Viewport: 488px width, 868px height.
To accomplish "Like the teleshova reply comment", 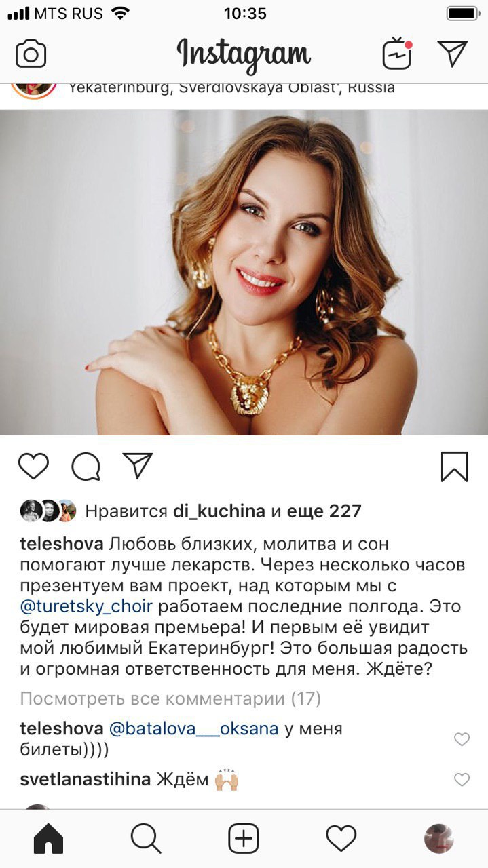I will 462,739.
